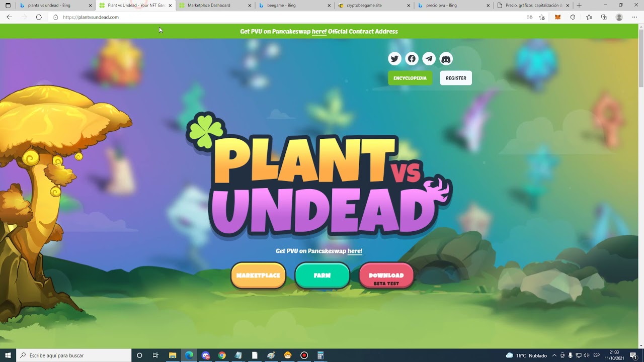Open the notification center icon

pos(633,355)
